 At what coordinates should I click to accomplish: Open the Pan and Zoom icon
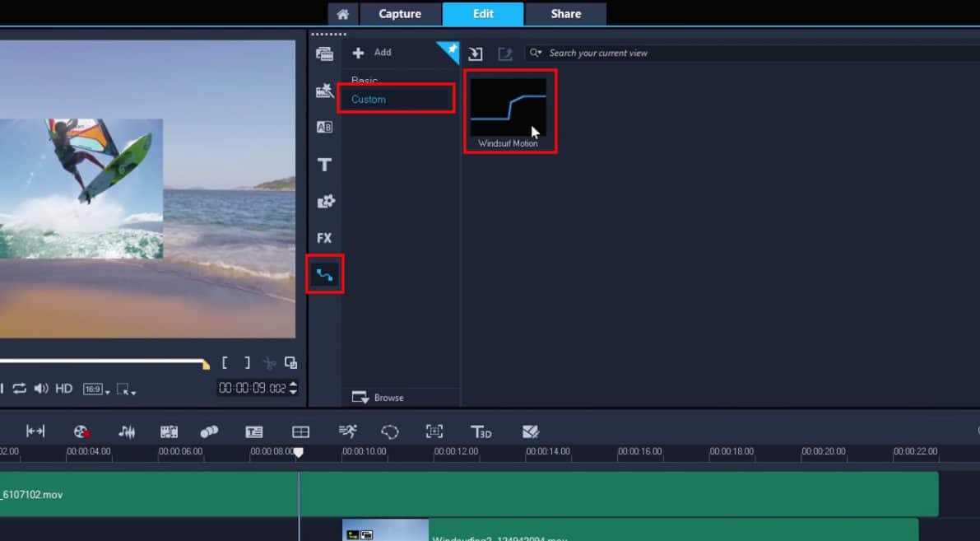434,431
